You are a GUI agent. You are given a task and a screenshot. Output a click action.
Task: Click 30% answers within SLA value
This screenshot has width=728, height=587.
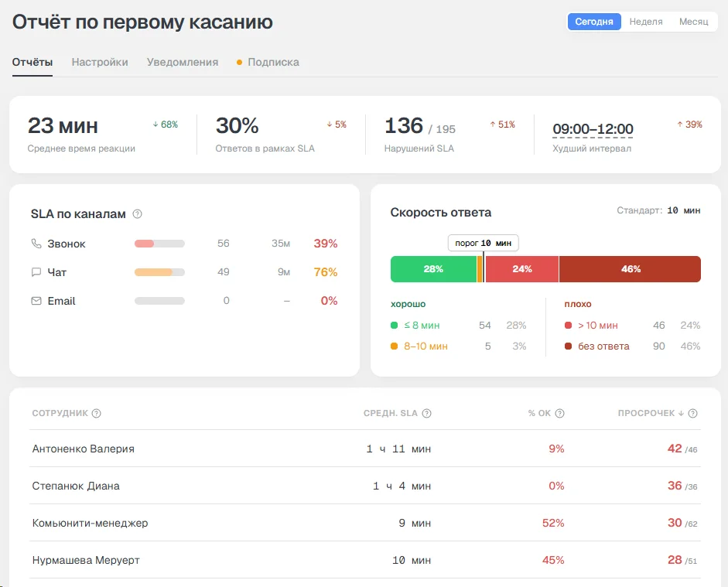tap(237, 126)
